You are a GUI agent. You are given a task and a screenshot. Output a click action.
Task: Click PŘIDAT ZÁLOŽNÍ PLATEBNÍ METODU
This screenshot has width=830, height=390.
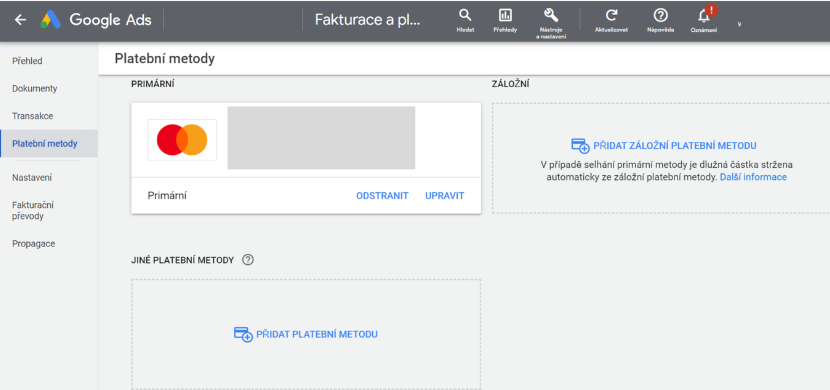click(674, 146)
